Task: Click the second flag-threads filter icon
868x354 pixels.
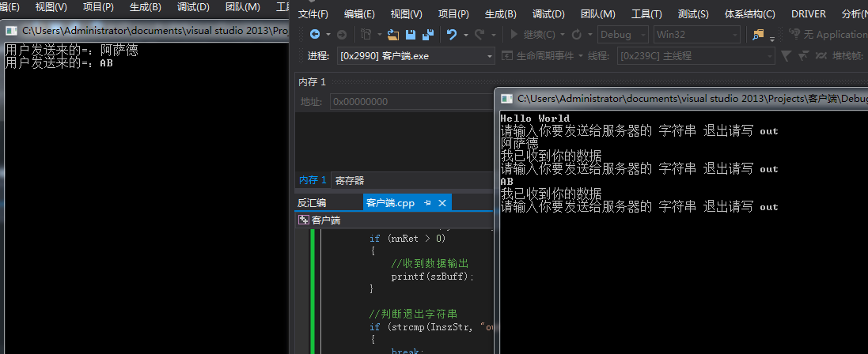Action: [x=805, y=56]
